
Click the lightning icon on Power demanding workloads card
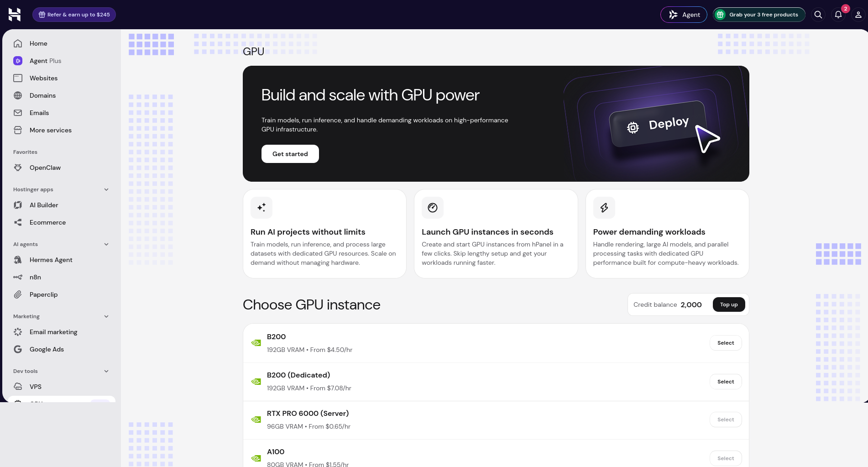click(x=604, y=208)
